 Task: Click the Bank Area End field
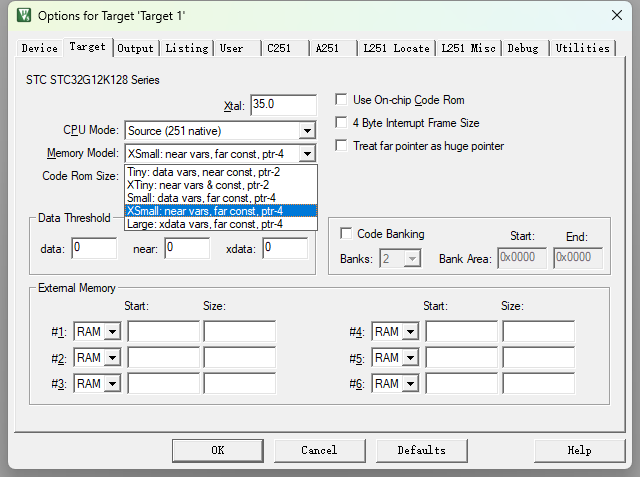[578, 258]
